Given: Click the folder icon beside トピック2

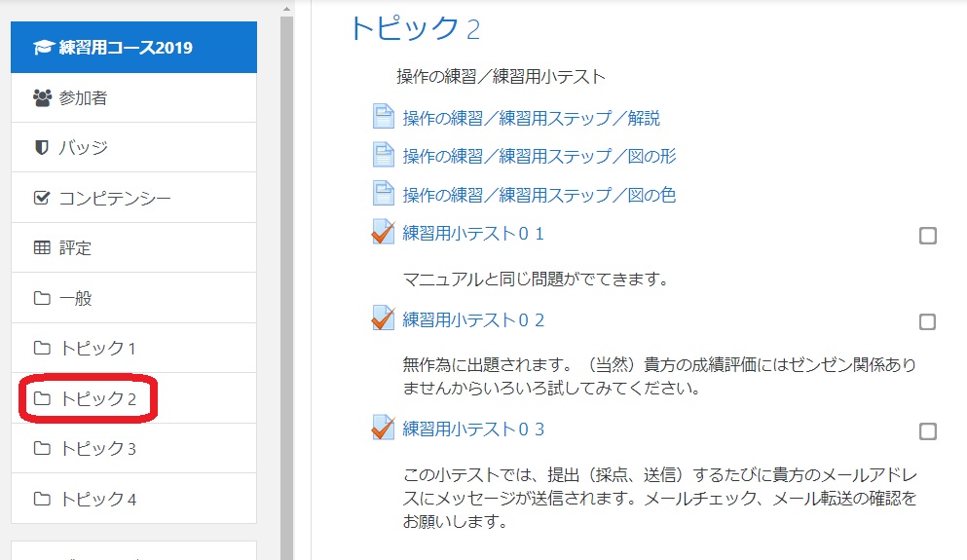Looking at the screenshot, I should click(42, 398).
